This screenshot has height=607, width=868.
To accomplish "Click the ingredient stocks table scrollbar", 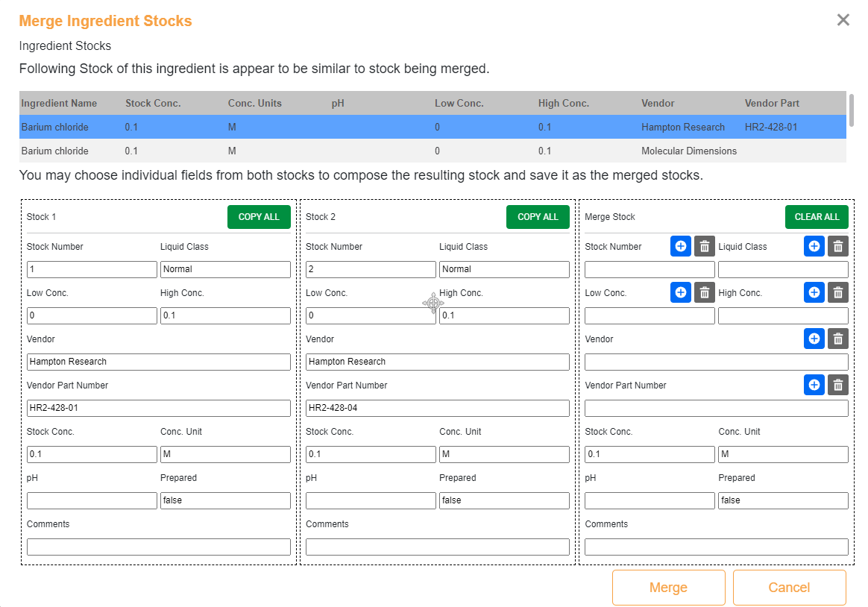I will pyautogui.click(x=851, y=110).
